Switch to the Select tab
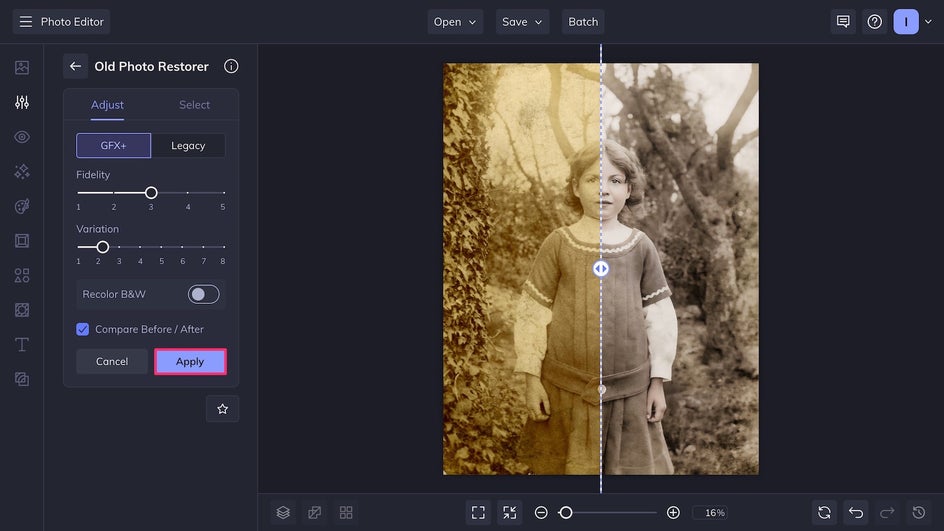This screenshot has width=944, height=531. pyautogui.click(x=194, y=105)
